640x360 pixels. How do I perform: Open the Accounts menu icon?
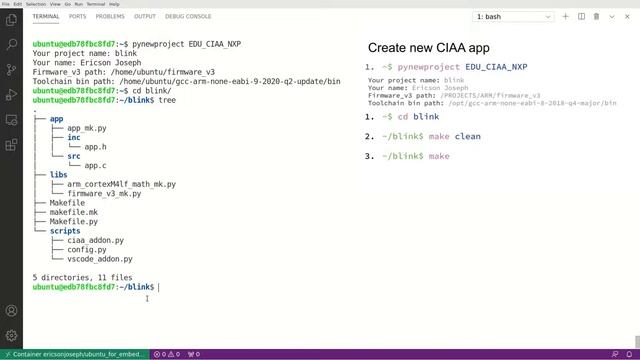pos(11,311)
